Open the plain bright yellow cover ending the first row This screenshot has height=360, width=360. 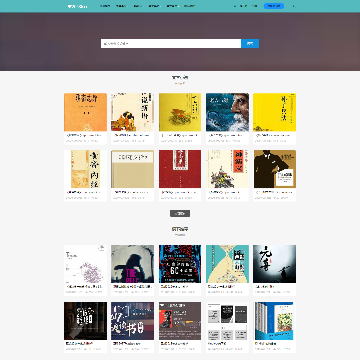274,112
